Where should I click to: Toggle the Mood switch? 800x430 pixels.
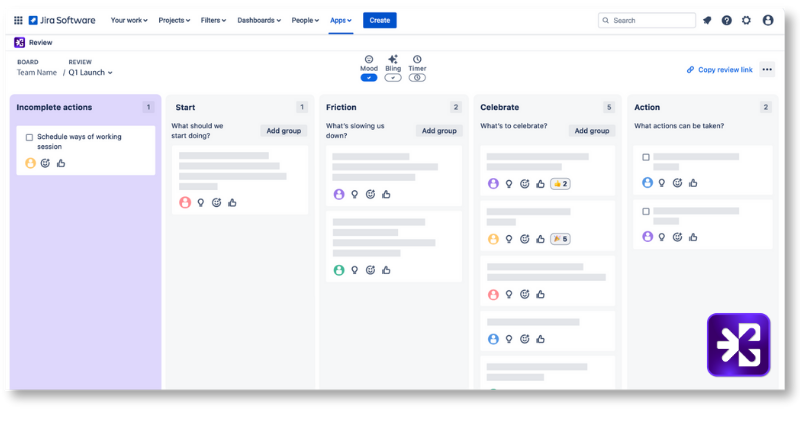pyautogui.click(x=369, y=77)
